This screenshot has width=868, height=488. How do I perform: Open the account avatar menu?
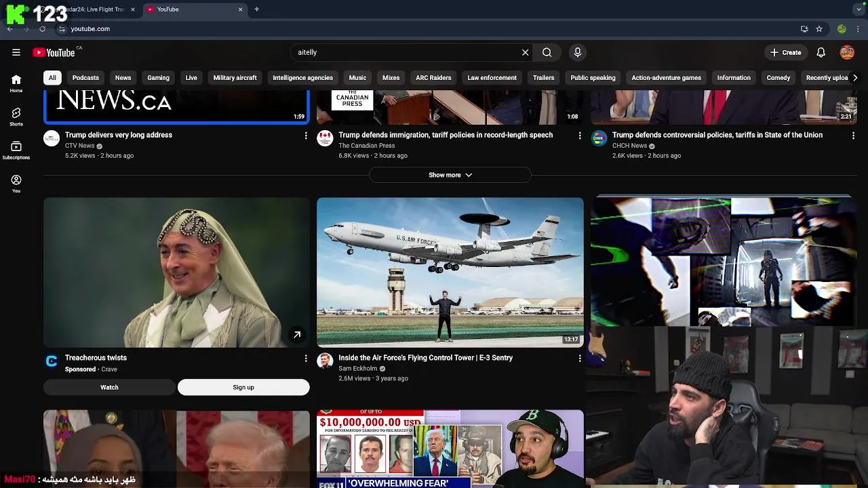tap(847, 52)
